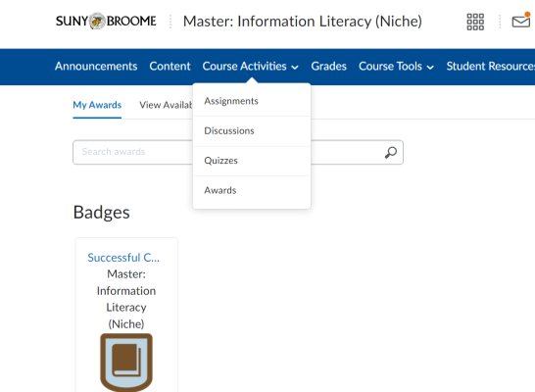Open Content from the navigation bar
Screen dimensions: 535x392
(x=170, y=67)
